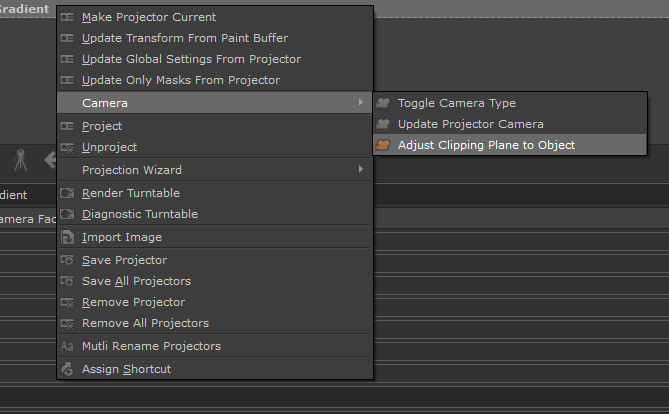
Task: Choose Project from the context menu
Action: (x=102, y=126)
